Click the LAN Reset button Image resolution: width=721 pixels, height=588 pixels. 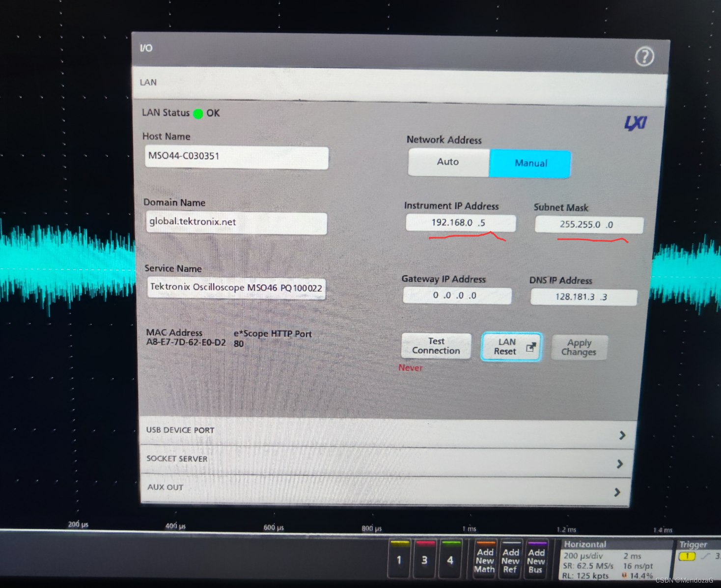pos(511,347)
